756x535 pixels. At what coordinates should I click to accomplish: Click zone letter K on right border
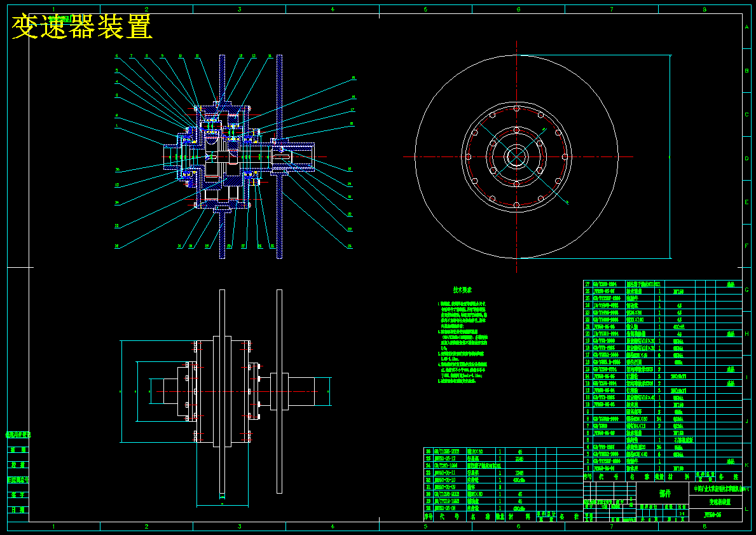click(x=747, y=465)
